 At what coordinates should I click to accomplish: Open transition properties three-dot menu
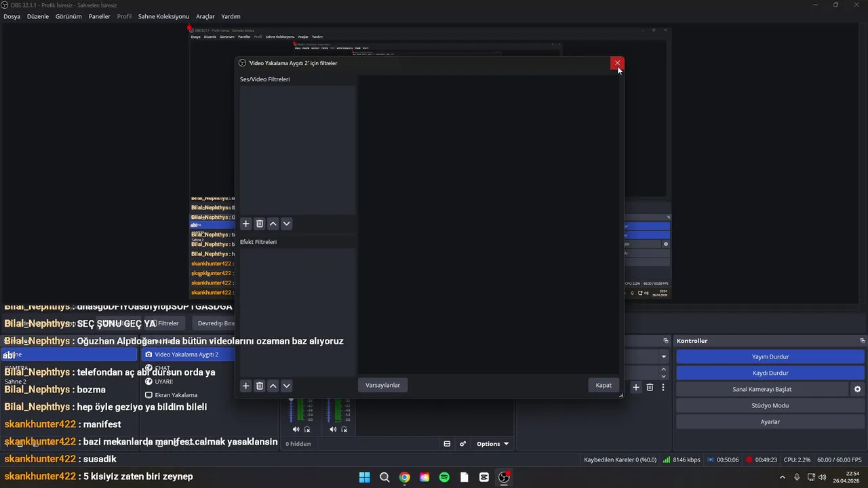(x=663, y=387)
